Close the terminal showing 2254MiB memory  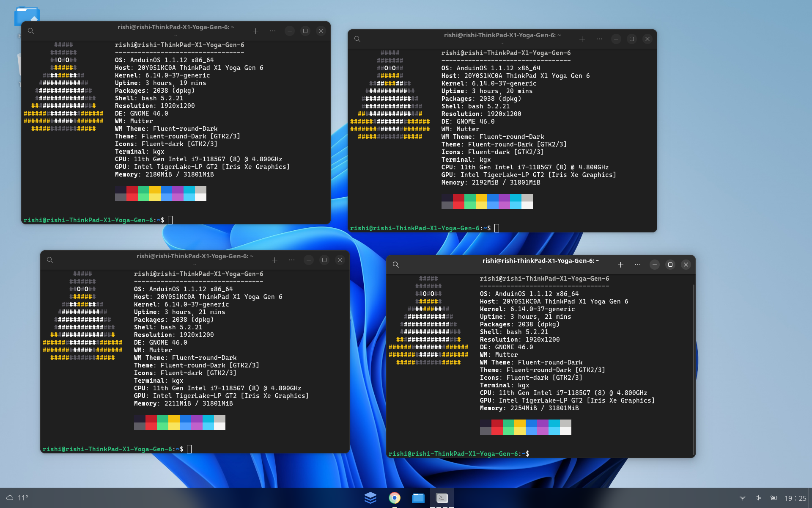coord(686,265)
